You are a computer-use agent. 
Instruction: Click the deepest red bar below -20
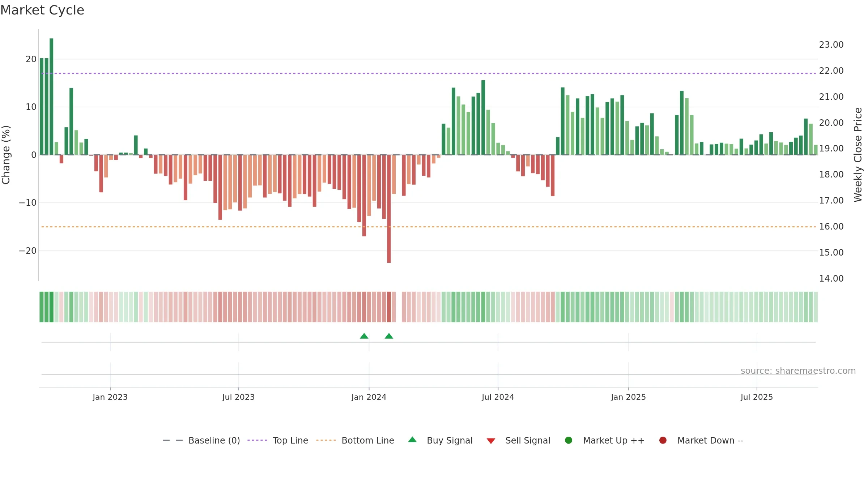(x=389, y=209)
